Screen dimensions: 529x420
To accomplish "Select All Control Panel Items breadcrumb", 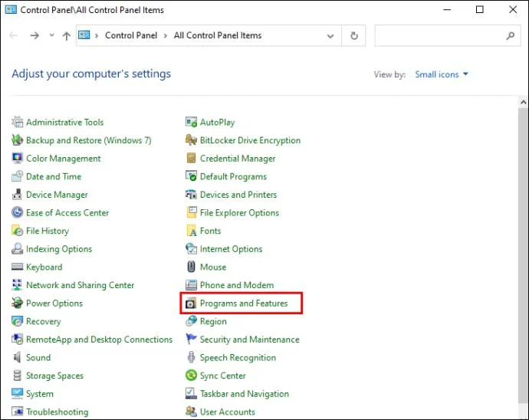I will click(x=218, y=35).
